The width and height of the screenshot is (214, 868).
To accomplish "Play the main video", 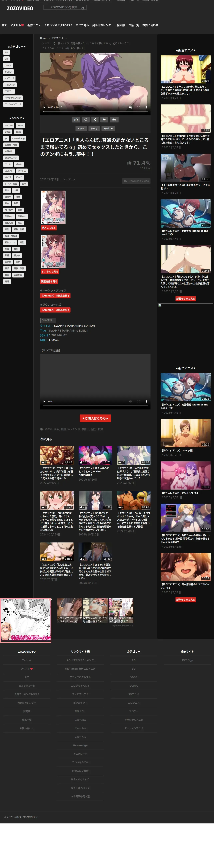I will tap(44, 107).
